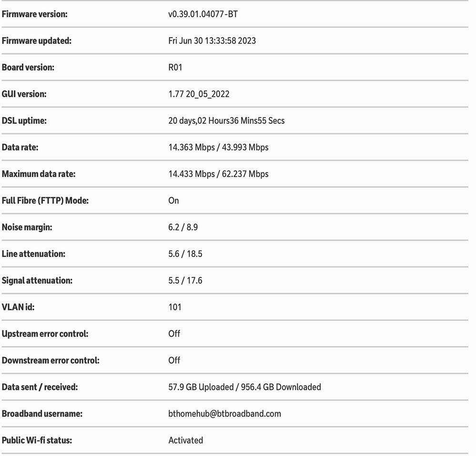This screenshot has width=476, height=456.
Task: Click the firmware version value v0.39.01.04077-BT
Action: pos(203,14)
